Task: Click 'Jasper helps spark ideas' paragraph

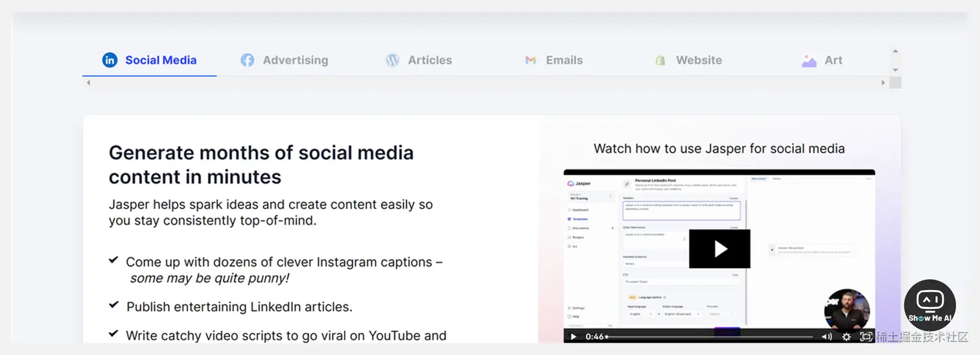Action: click(x=271, y=213)
